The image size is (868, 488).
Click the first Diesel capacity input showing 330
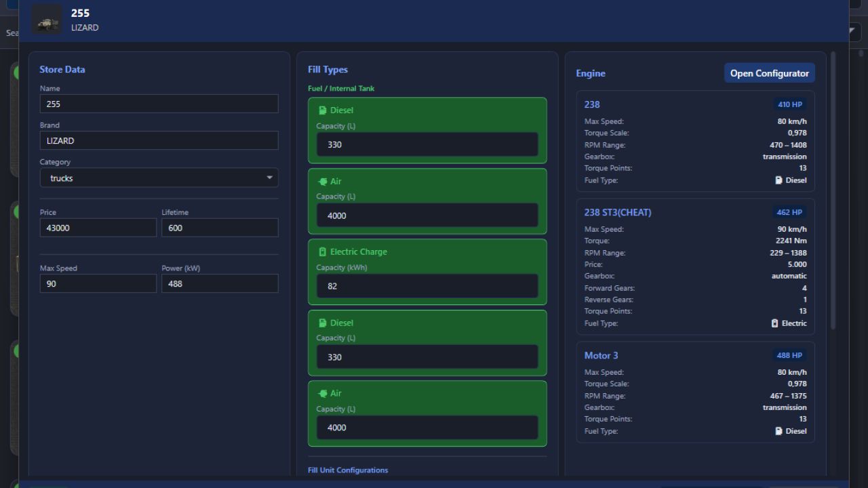427,144
